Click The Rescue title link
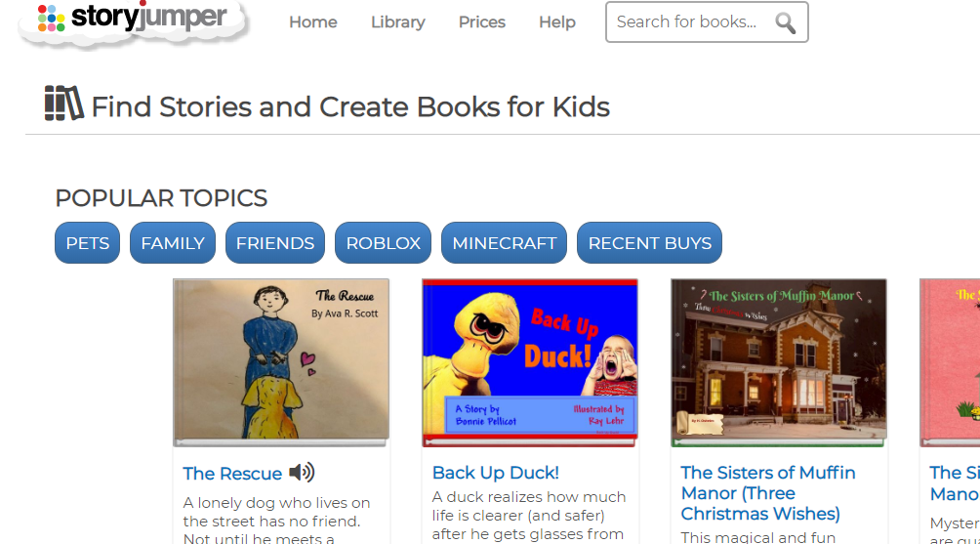Screen dimensions: 980x544 (232, 474)
